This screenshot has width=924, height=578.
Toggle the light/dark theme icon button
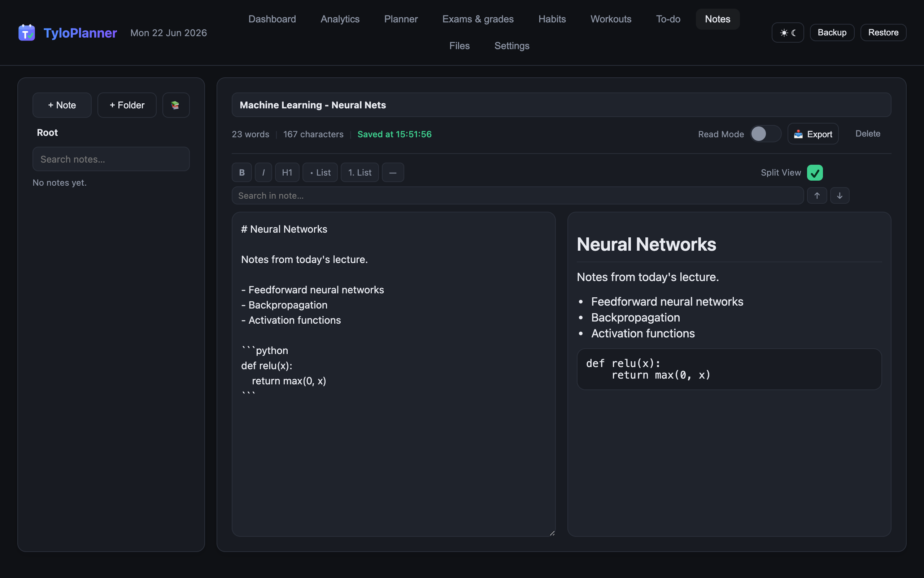(788, 33)
